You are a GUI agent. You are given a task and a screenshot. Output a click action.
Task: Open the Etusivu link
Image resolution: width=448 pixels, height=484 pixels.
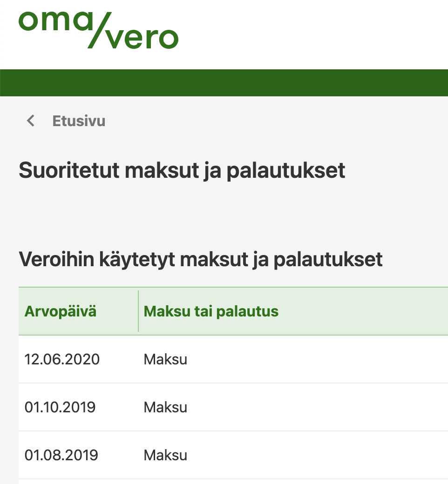(79, 121)
